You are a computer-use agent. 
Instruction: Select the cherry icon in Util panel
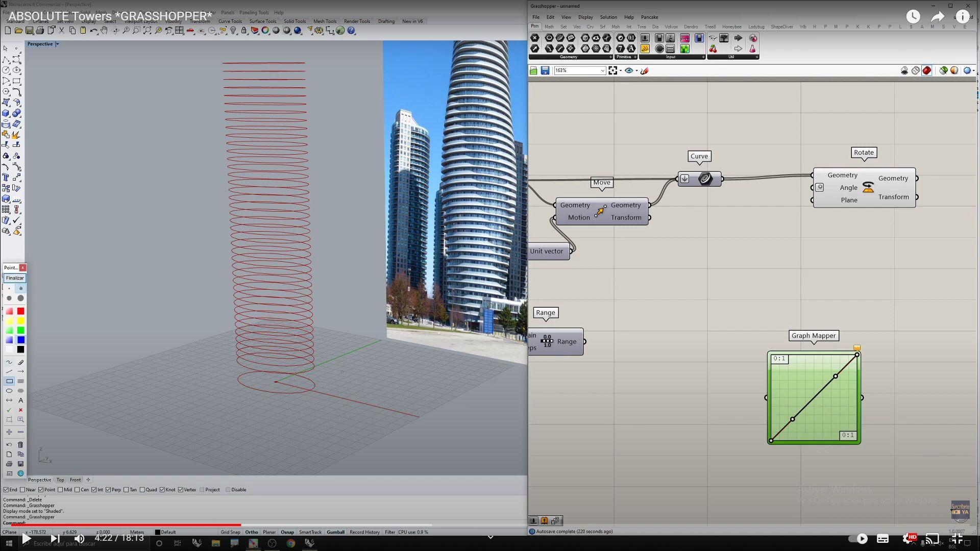[713, 49]
